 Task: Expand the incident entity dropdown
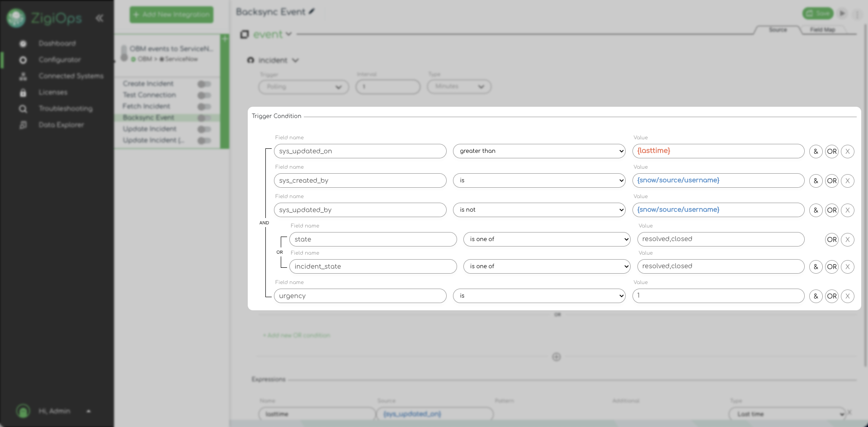click(295, 60)
